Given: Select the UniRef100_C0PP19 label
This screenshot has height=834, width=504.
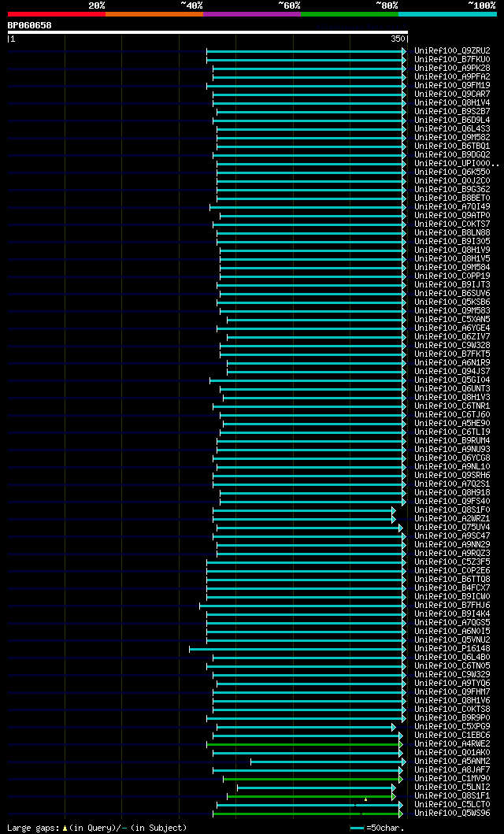Looking at the screenshot, I should [x=453, y=276].
